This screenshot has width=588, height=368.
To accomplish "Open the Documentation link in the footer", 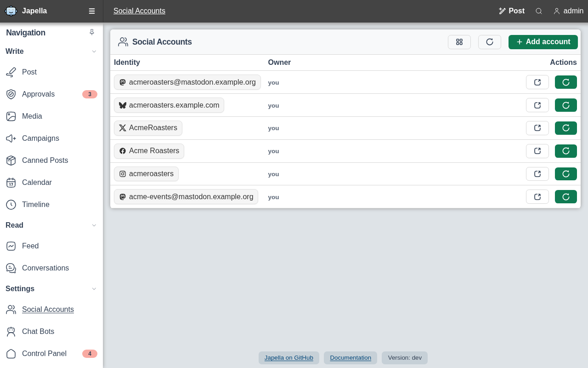I will coord(351,358).
